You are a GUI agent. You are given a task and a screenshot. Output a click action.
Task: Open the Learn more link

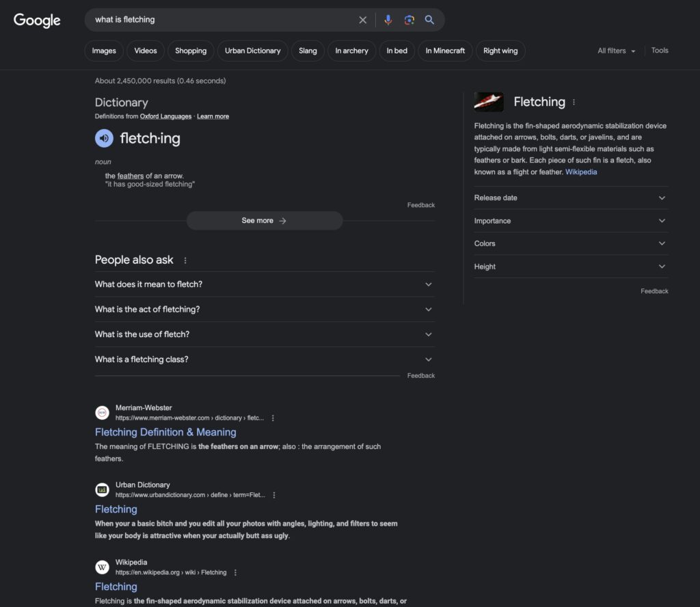[213, 116]
